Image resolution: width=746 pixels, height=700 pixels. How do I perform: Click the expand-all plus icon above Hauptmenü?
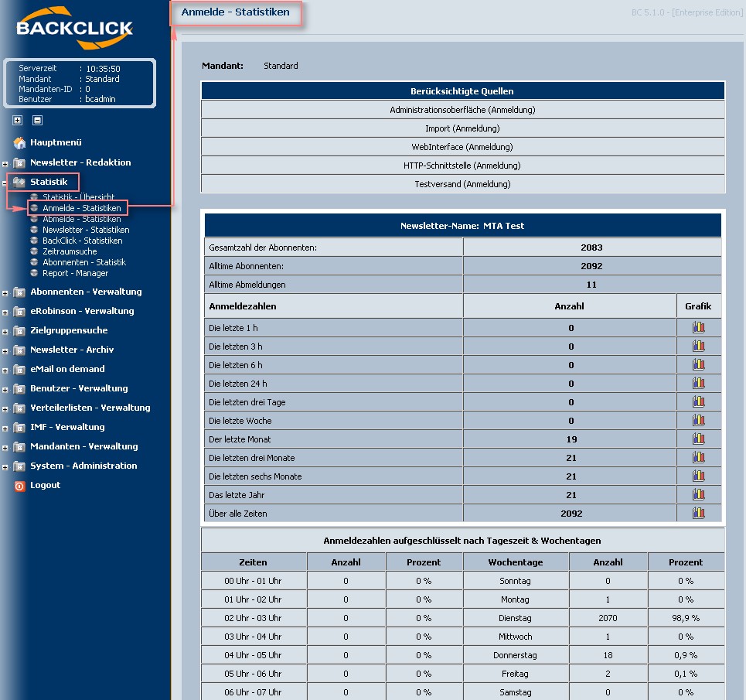point(18,120)
